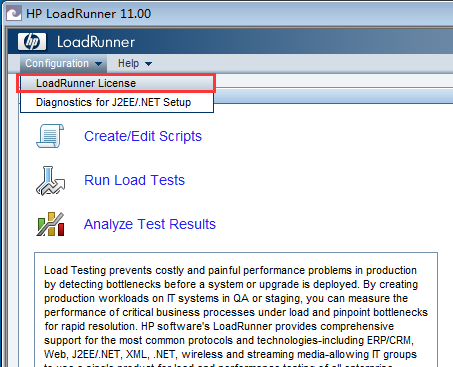Click the Analyze Test Results link
Viewport: 453px width, 367px height.
pos(150,224)
